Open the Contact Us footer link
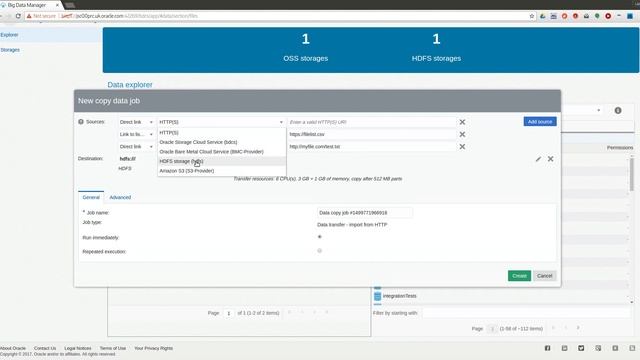Image resolution: width=640 pixels, height=360 pixels. pyautogui.click(x=45, y=348)
